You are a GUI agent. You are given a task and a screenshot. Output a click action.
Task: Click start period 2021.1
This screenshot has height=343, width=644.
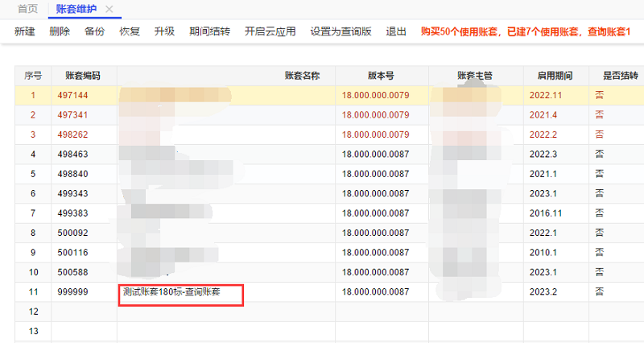(543, 174)
